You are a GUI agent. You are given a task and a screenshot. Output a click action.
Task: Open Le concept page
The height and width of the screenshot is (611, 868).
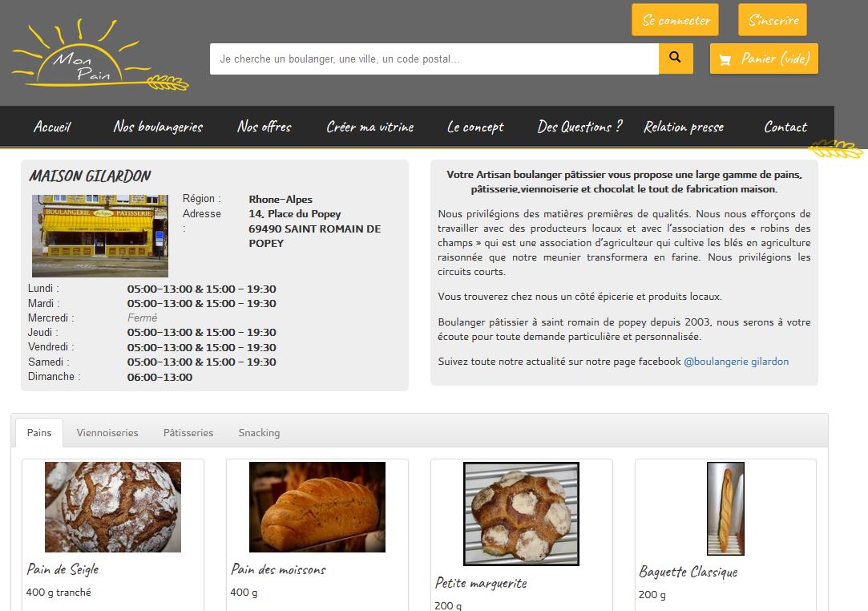[475, 127]
